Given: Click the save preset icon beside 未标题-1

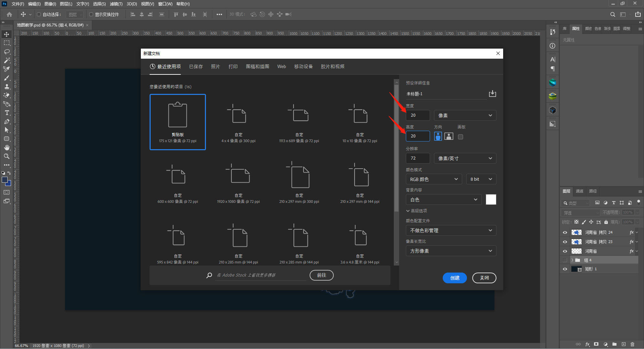Looking at the screenshot, I should (x=492, y=94).
